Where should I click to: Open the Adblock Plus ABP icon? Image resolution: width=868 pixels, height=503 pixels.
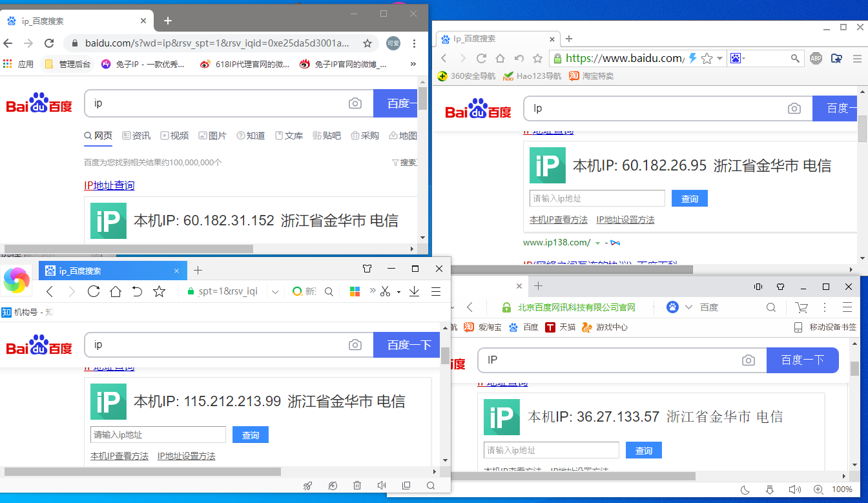point(816,57)
